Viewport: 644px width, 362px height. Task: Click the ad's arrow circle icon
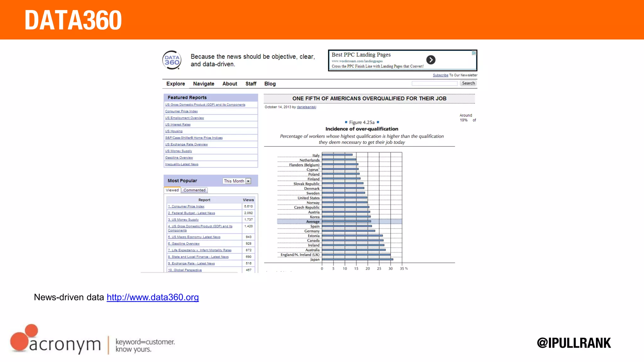coord(430,60)
